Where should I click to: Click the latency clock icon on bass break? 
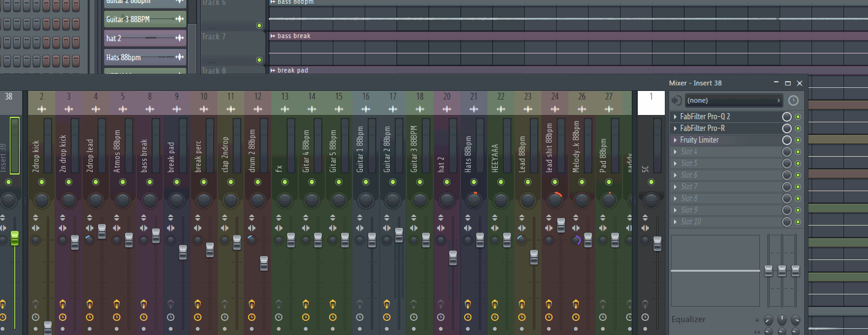144,317
